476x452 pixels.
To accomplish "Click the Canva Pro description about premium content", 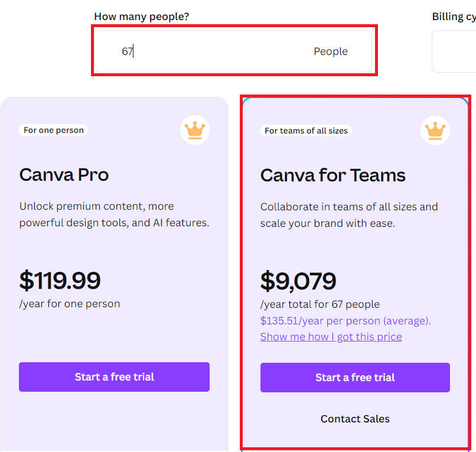I will pyautogui.click(x=114, y=214).
